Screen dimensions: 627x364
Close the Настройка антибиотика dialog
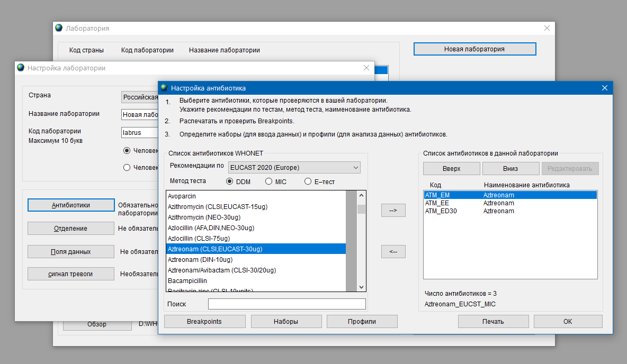(x=605, y=88)
